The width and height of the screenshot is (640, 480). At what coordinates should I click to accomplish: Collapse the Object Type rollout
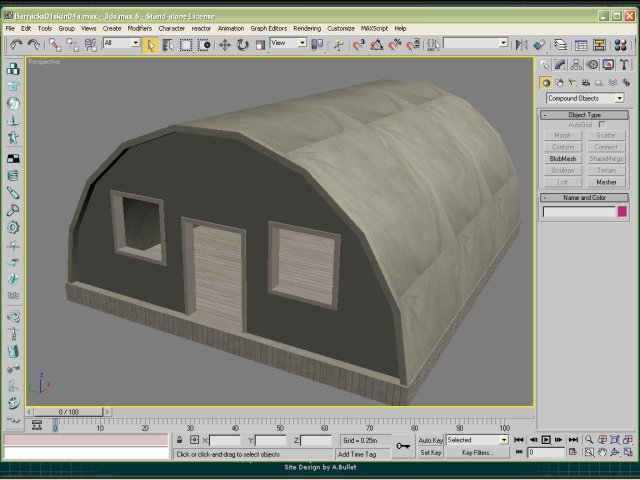[585, 115]
